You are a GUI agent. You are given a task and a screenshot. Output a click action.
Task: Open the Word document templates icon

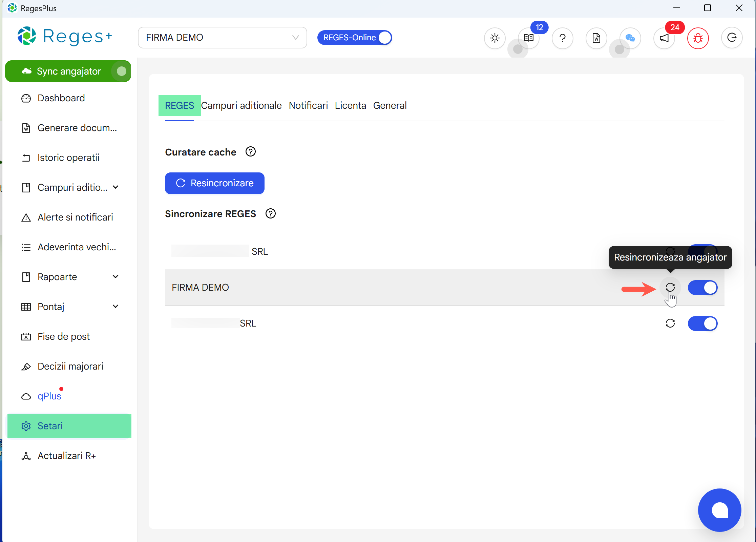(x=596, y=38)
